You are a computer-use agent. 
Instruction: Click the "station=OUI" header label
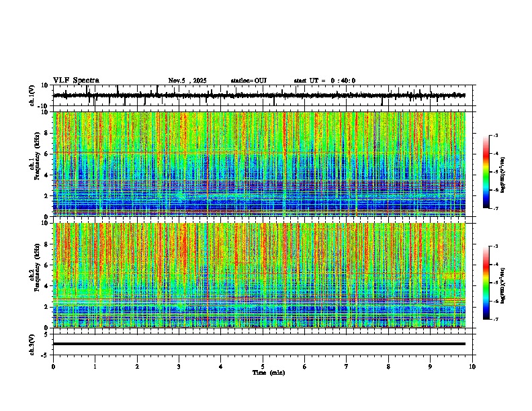pyautogui.click(x=249, y=81)
